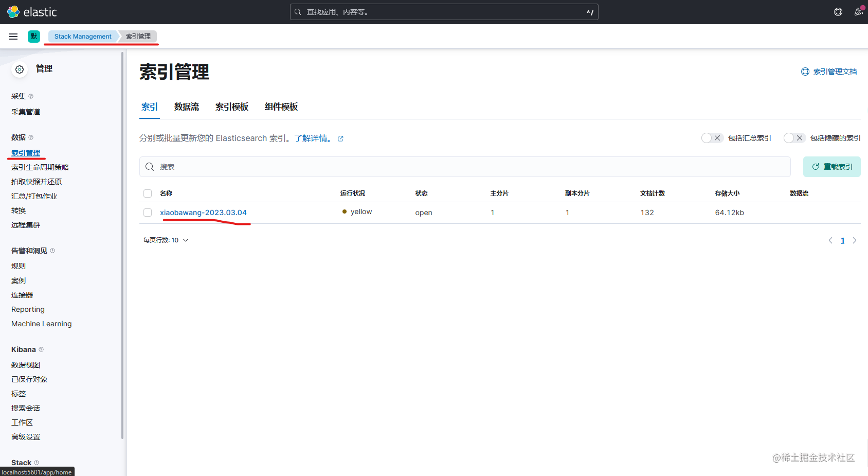Check the checkbox for xiaobawang-2023.03.04 row
The image size is (868, 476).
point(148,212)
